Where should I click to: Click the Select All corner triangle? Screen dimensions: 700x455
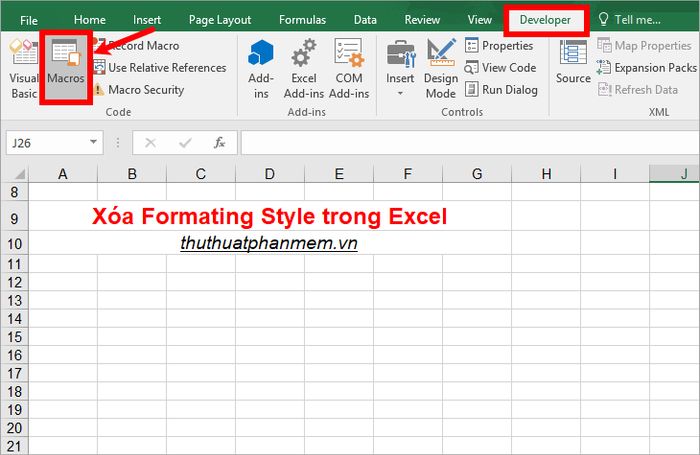(x=20, y=173)
